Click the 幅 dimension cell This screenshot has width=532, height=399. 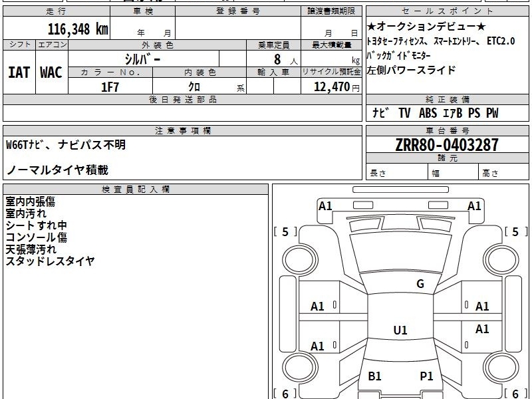click(454, 172)
